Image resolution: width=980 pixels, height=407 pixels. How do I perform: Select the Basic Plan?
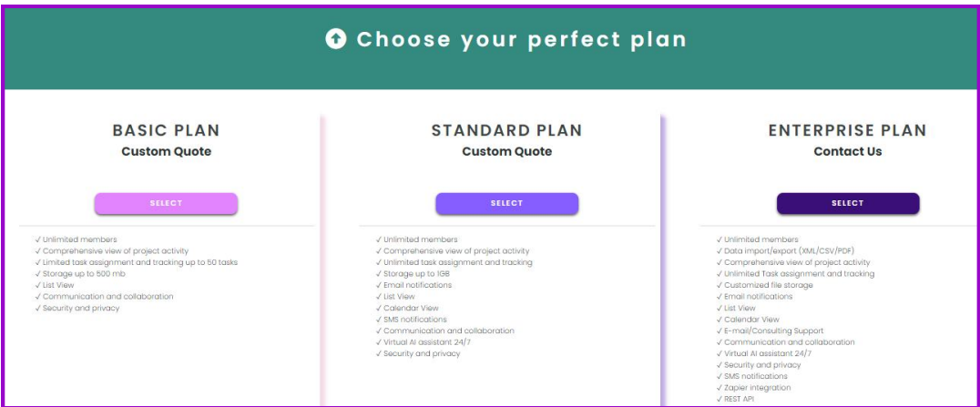166,203
